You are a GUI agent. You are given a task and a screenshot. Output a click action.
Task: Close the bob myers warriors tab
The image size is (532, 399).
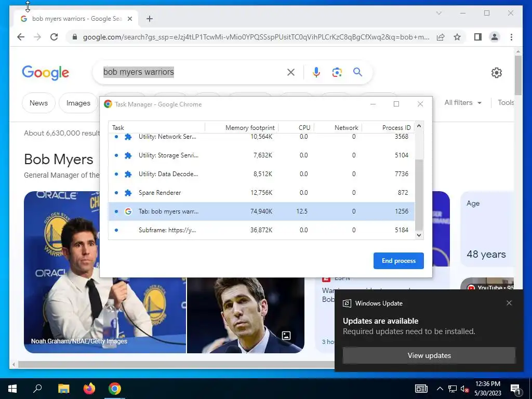click(x=129, y=19)
